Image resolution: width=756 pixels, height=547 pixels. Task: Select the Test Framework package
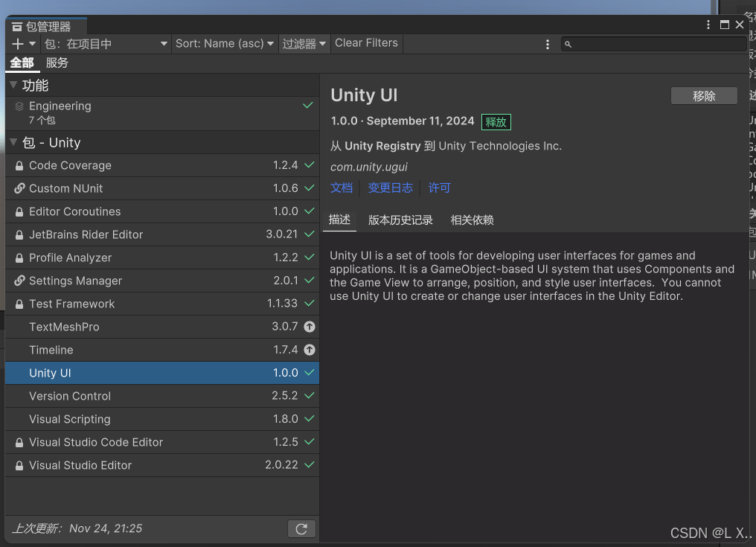click(x=162, y=304)
